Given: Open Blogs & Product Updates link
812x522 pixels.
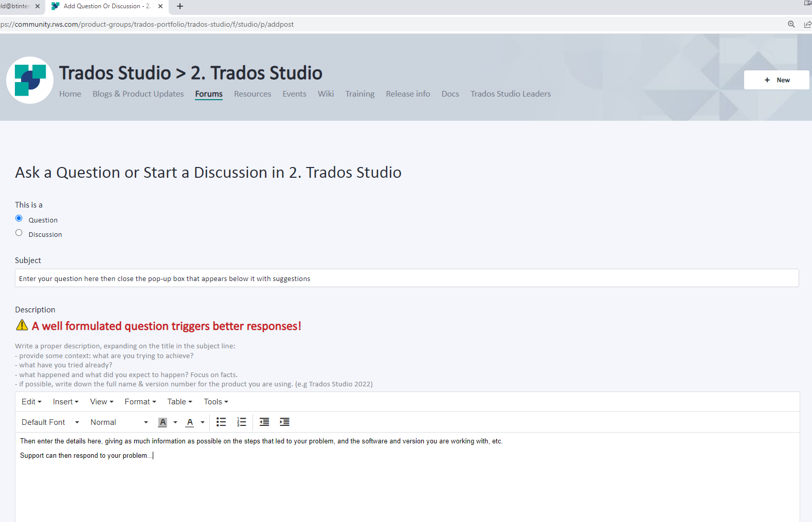Looking at the screenshot, I should (138, 94).
